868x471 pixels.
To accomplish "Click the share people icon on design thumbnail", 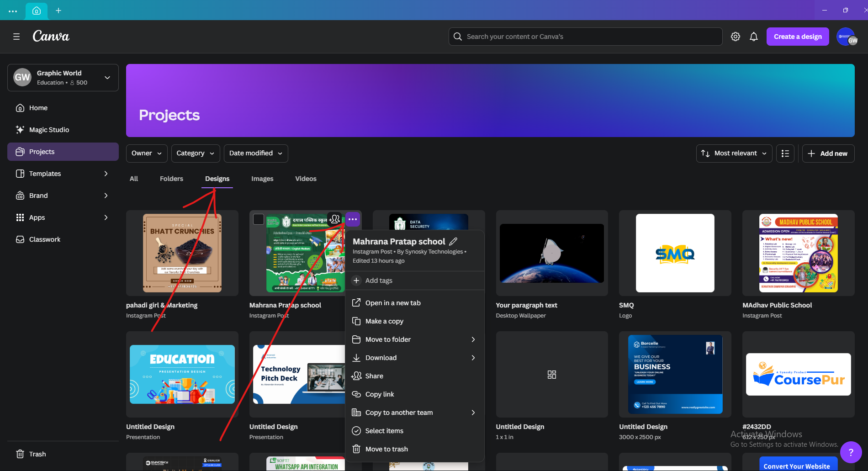I will (x=334, y=219).
